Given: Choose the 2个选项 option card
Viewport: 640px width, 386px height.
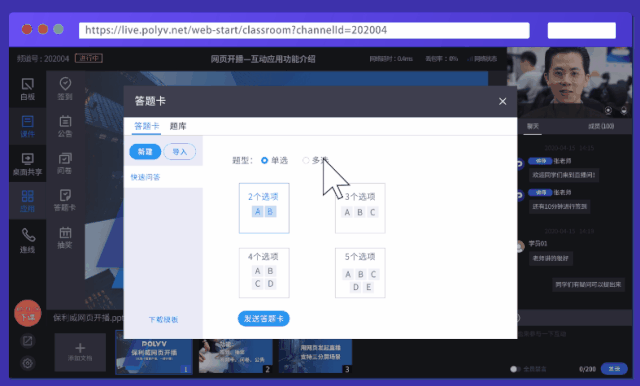Looking at the screenshot, I should 264,208.
